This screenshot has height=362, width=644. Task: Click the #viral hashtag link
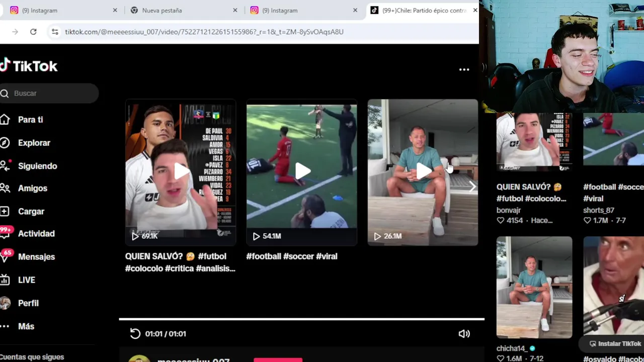point(327,256)
